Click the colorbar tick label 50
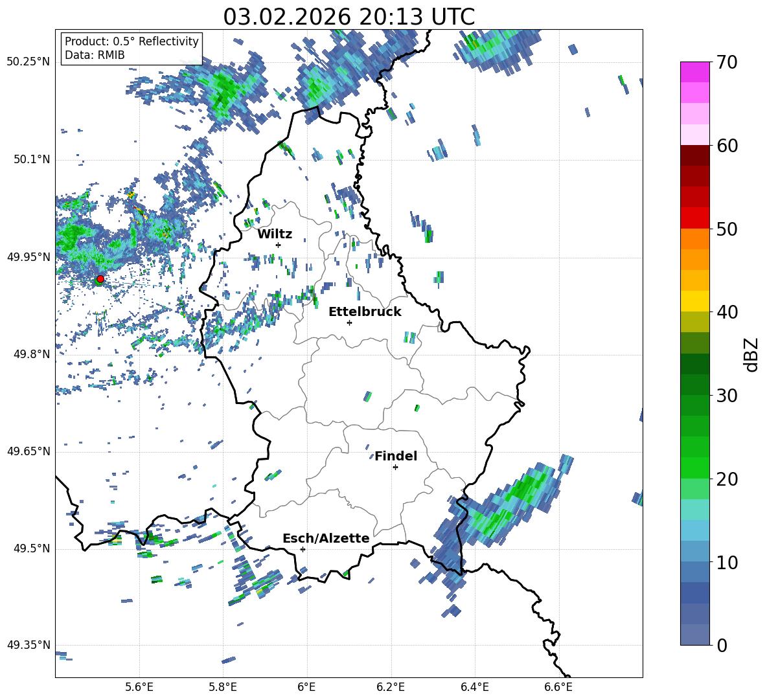767x700 pixels. pos(727,229)
